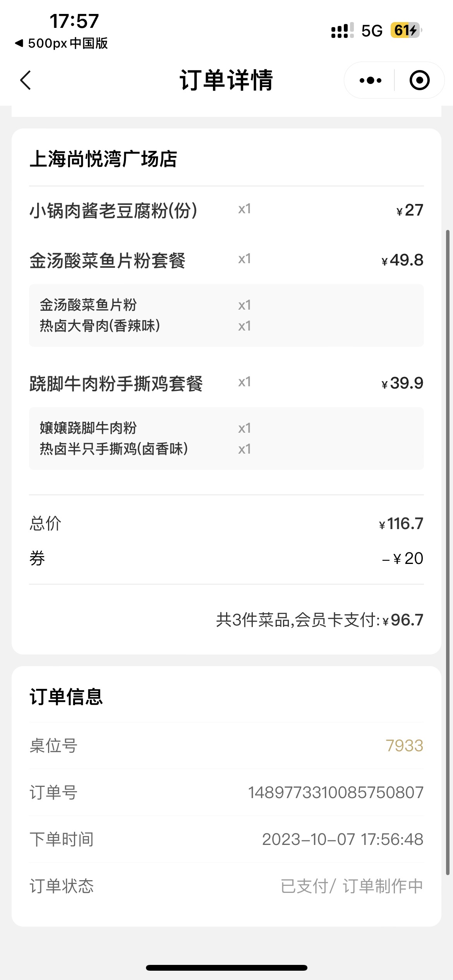Tap the 会员卡支付 ¥96.7 total
Viewport: 453px width, 980px height.
[319, 620]
